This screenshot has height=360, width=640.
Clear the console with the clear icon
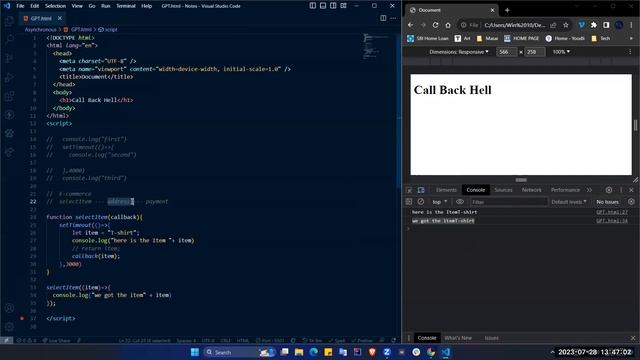[x=421, y=202]
